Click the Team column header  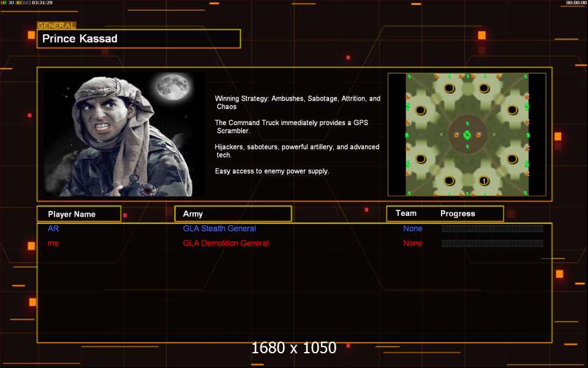point(406,213)
